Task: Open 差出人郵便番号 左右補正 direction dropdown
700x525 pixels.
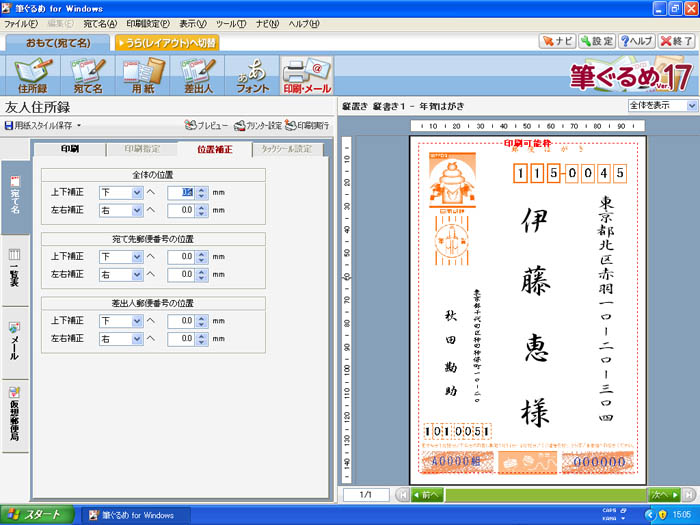Action: 121,339
